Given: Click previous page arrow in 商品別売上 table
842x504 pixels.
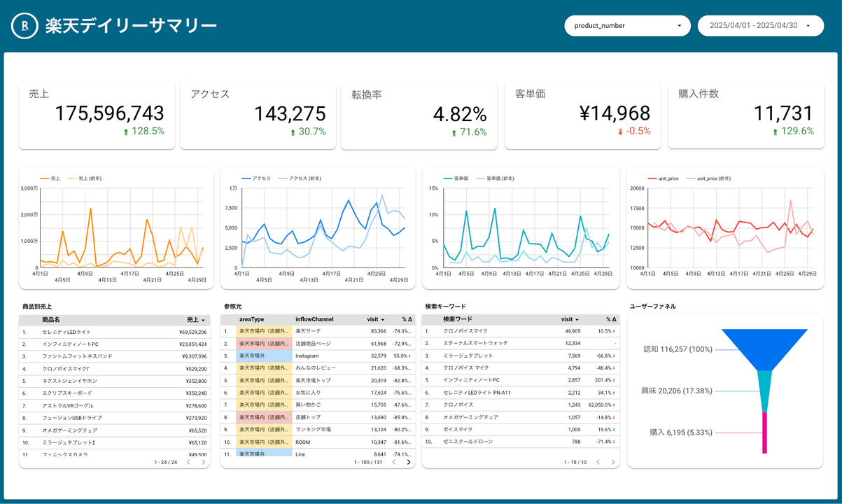Looking at the screenshot, I should point(188,462).
